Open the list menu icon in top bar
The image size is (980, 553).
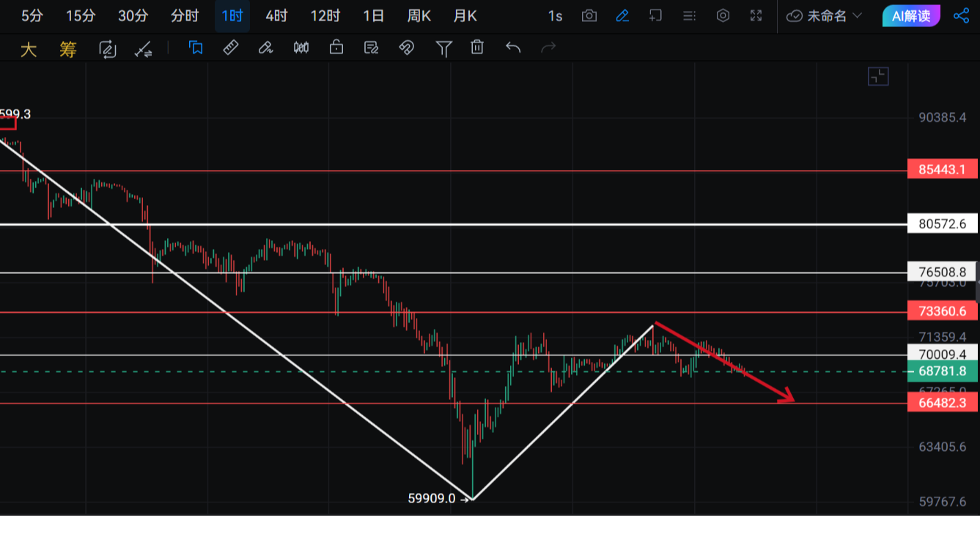[x=689, y=16]
